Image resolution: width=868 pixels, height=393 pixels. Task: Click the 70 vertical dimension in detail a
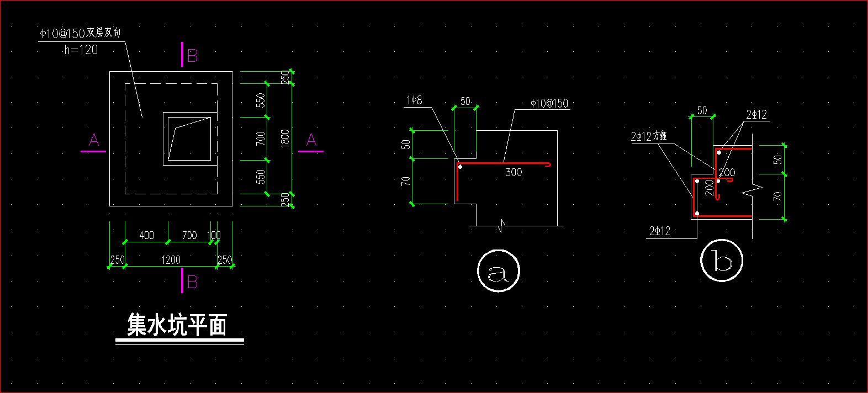coord(406,182)
